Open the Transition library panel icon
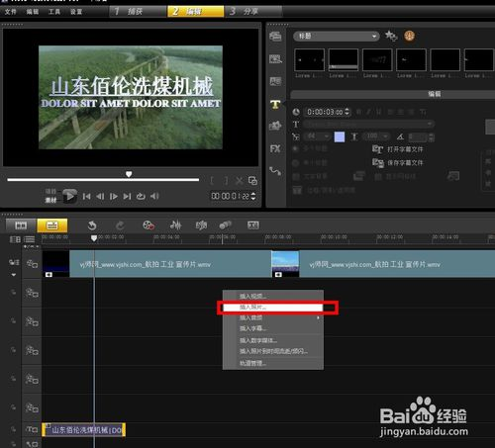The width and height of the screenshot is (495, 448). [275, 59]
